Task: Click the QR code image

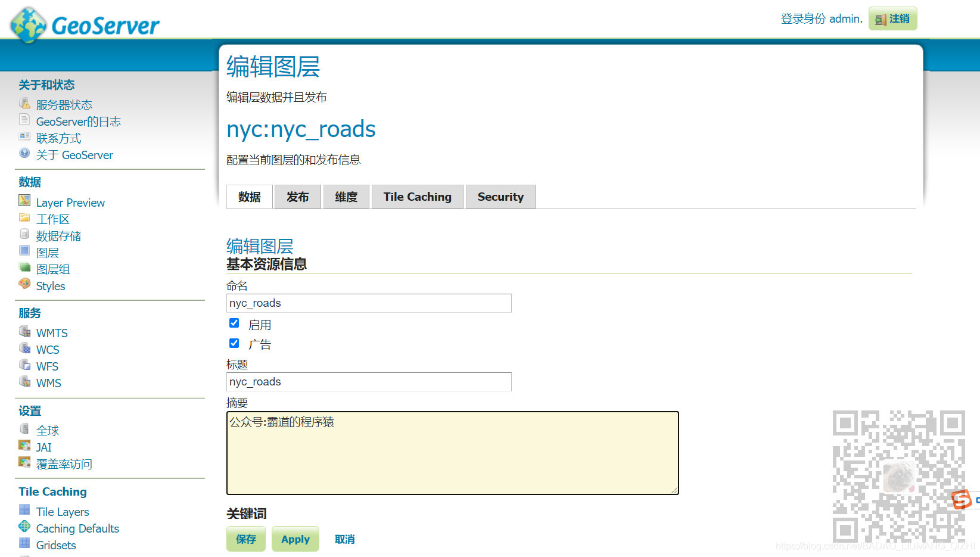Action: [x=898, y=477]
